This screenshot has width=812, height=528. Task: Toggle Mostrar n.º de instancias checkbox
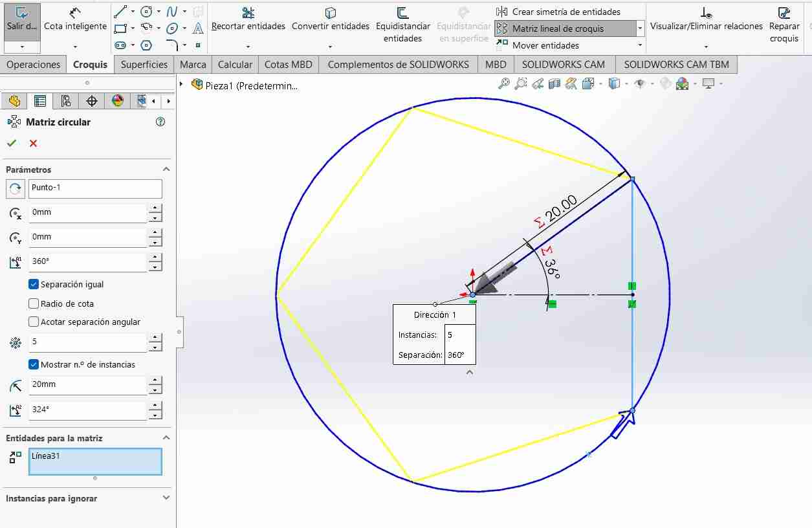coord(34,364)
